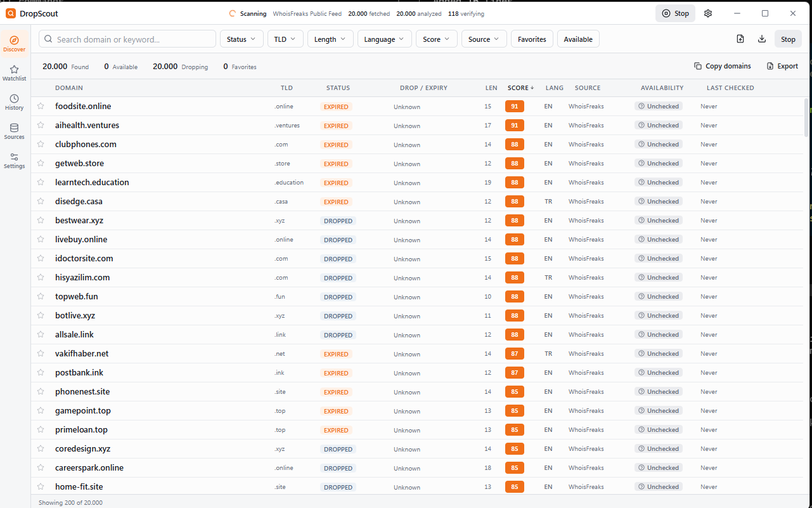Open settings gear in title bar

click(x=708, y=13)
